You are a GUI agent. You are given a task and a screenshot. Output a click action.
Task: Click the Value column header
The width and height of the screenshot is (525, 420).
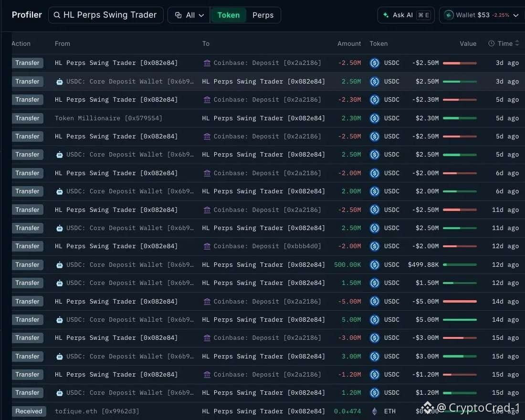point(468,43)
